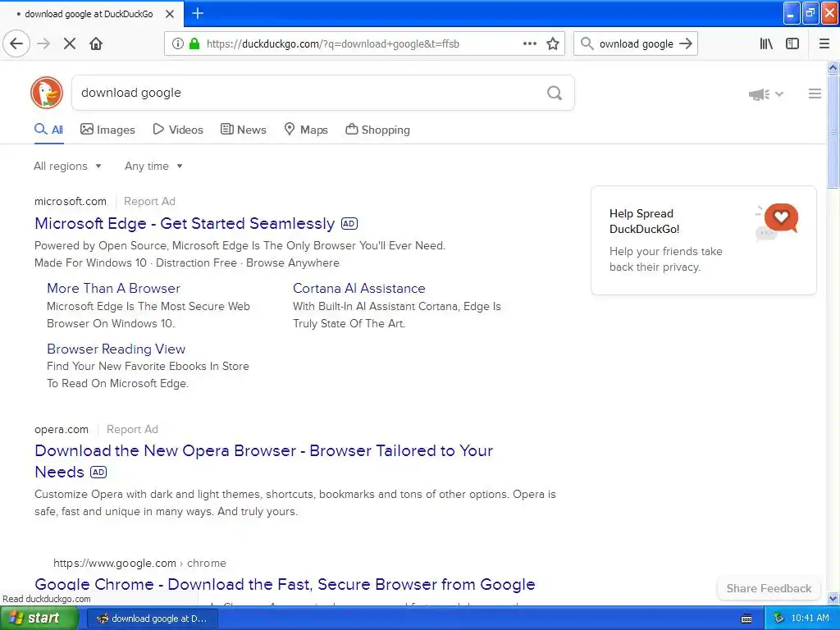Click the Firefox search bar magnifier icon
840x630 pixels.
point(587,44)
